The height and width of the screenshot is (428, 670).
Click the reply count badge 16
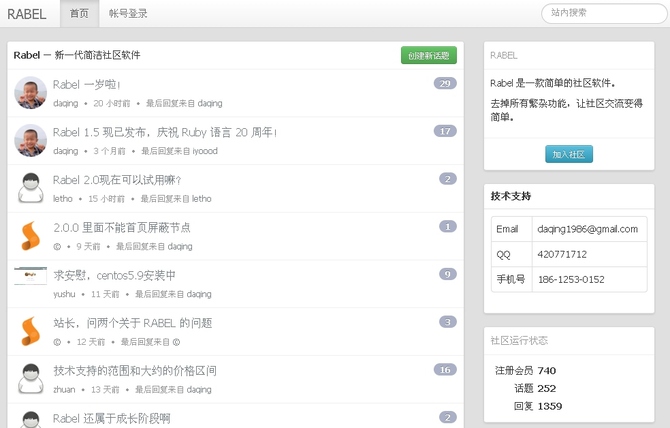445,369
